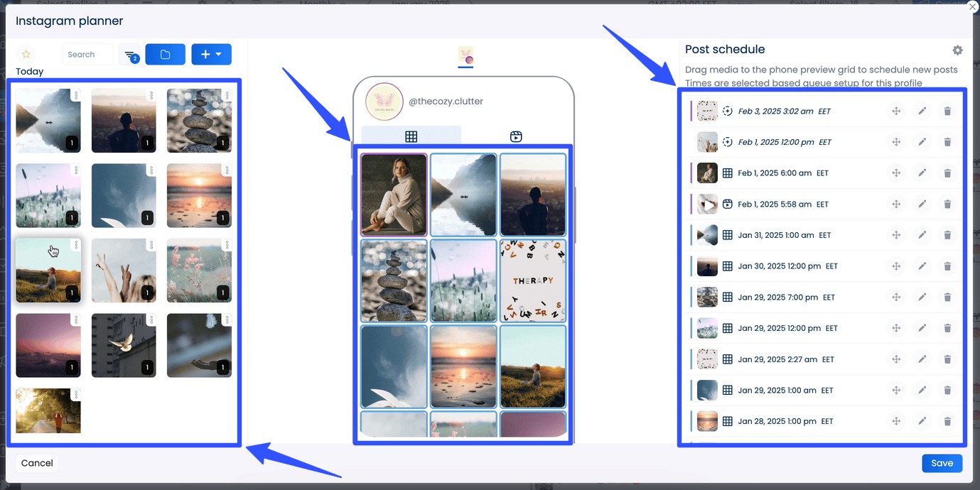Click the kebab menu on the misty lake thumbnail
Image resolution: width=980 pixels, height=490 pixels.
[76, 94]
